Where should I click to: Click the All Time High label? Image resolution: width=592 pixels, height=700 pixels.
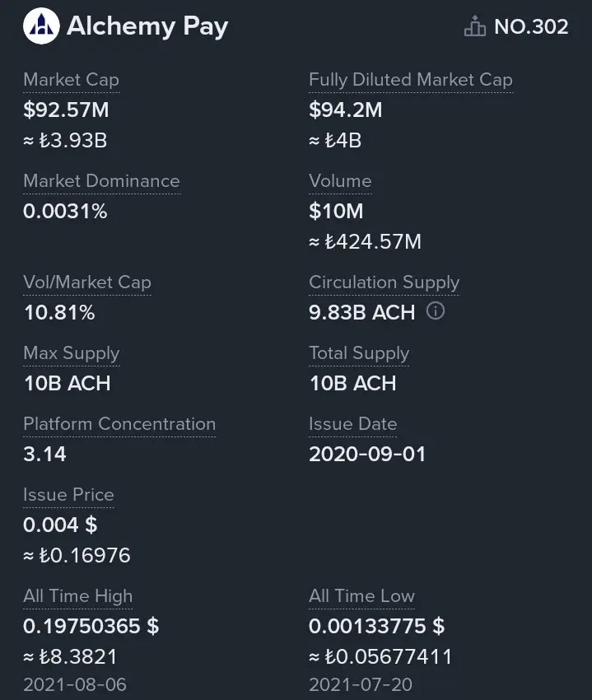click(x=77, y=596)
